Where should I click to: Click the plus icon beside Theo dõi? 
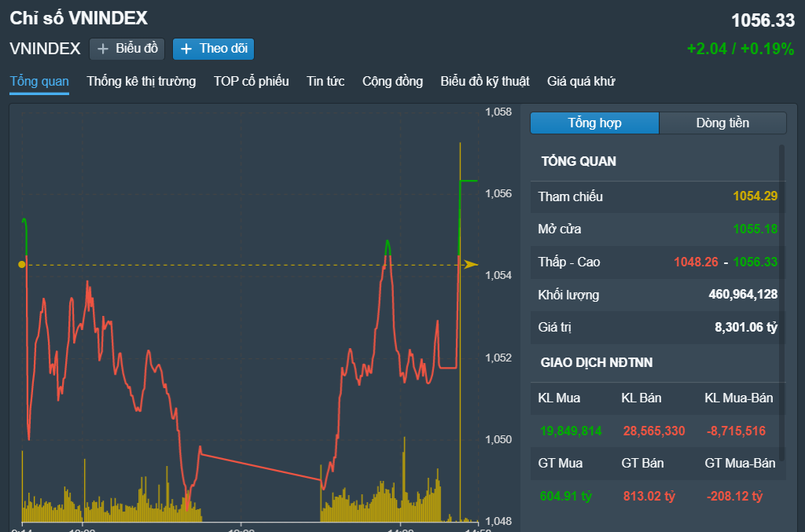[186, 49]
